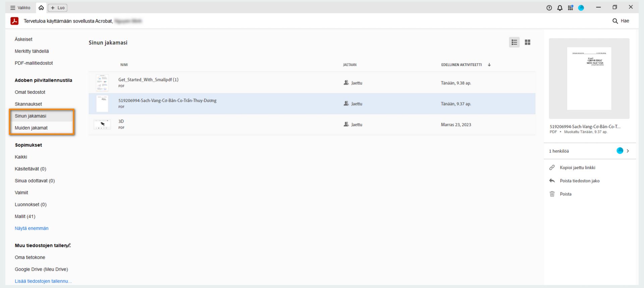Image resolution: width=644 pixels, height=288 pixels.
Task: Open the apps grid icon
Action: pos(571,8)
